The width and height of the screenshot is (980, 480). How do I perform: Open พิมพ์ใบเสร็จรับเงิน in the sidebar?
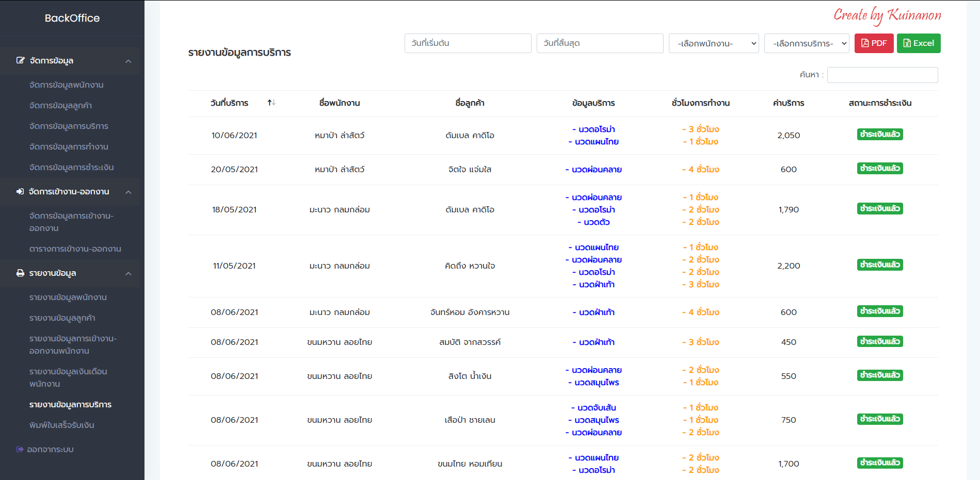point(62,425)
